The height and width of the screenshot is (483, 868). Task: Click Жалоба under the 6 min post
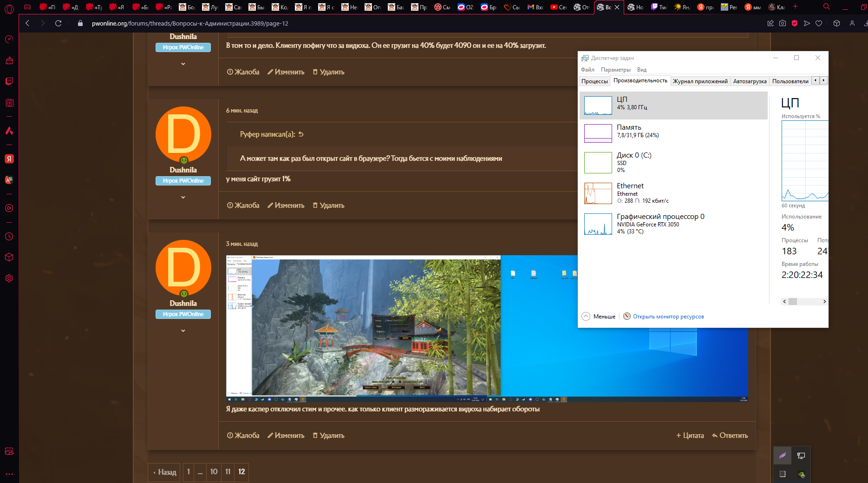243,205
